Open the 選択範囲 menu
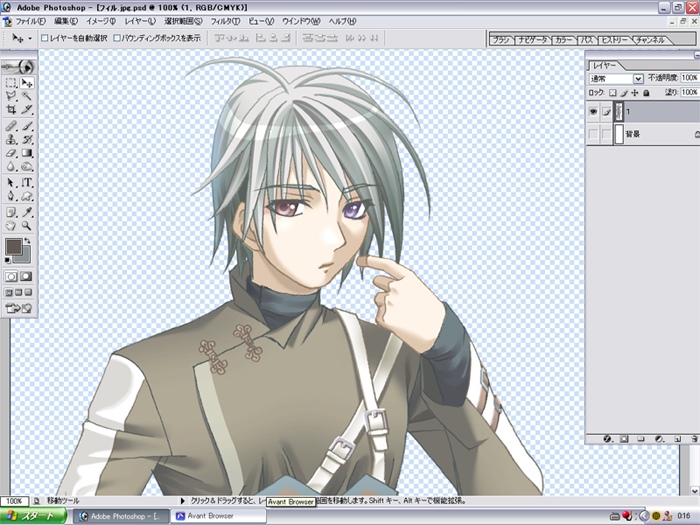 coord(183,21)
